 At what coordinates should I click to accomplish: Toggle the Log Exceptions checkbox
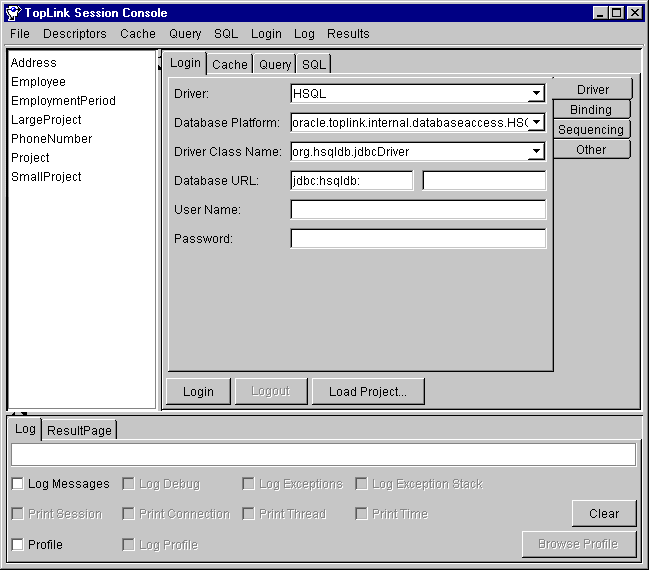pos(248,483)
